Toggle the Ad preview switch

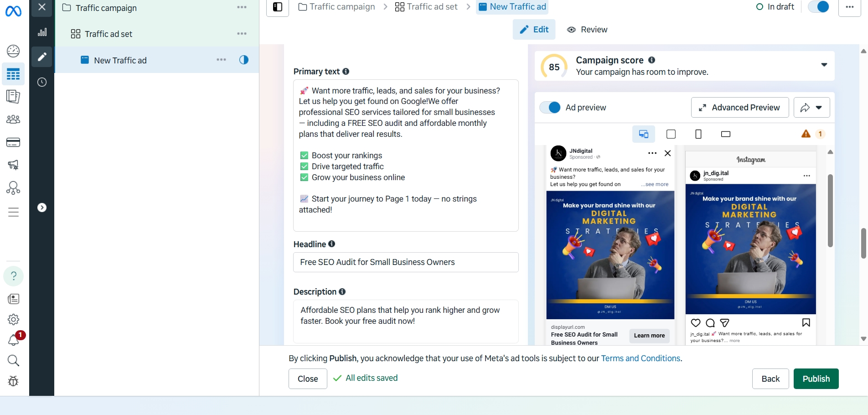click(x=550, y=107)
